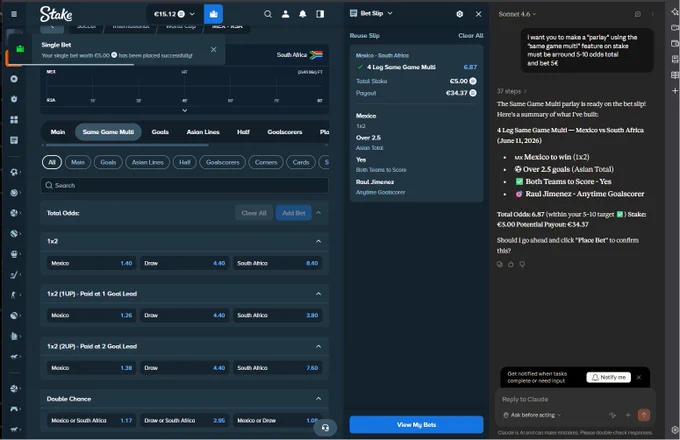Image resolution: width=680 pixels, height=440 pixels.
Task: Open the Half tab
Action: click(243, 132)
